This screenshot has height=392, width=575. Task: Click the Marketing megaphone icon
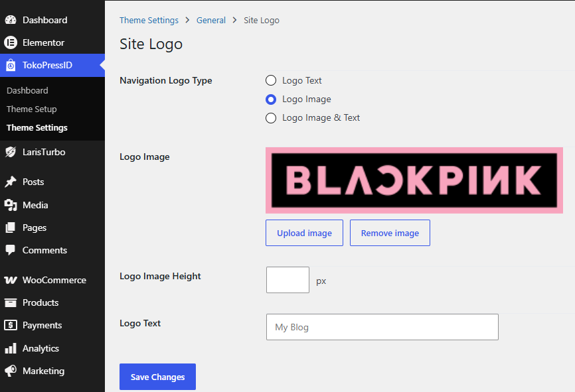[x=11, y=371]
